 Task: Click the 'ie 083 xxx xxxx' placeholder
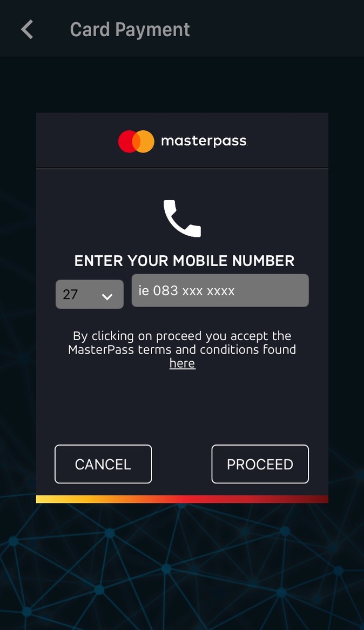[x=186, y=290]
